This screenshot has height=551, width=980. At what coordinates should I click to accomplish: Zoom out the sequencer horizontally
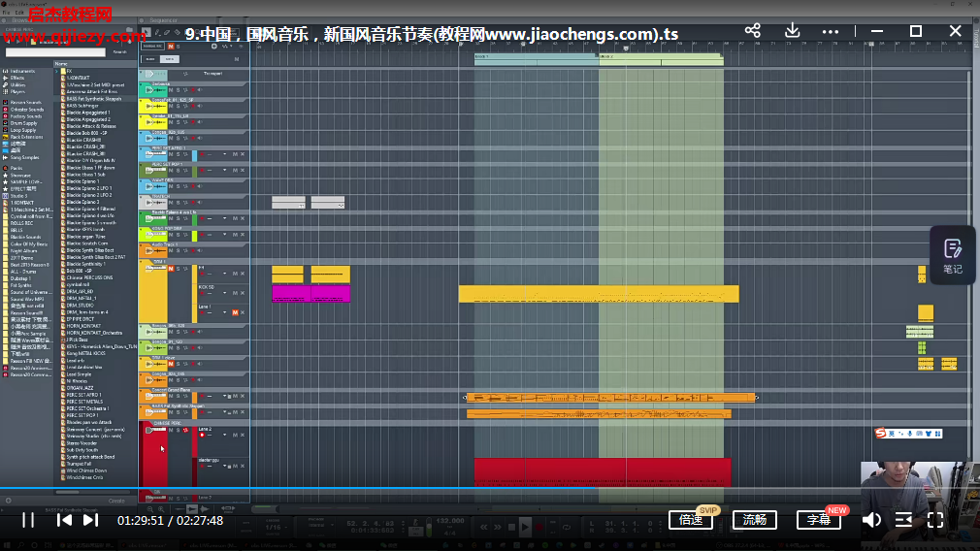click(x=150, y=509)
